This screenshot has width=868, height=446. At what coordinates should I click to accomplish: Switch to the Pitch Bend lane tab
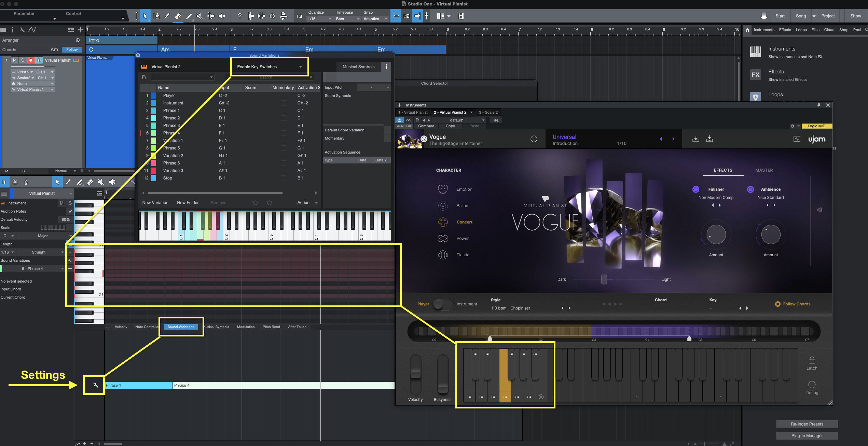pos(271,327)
